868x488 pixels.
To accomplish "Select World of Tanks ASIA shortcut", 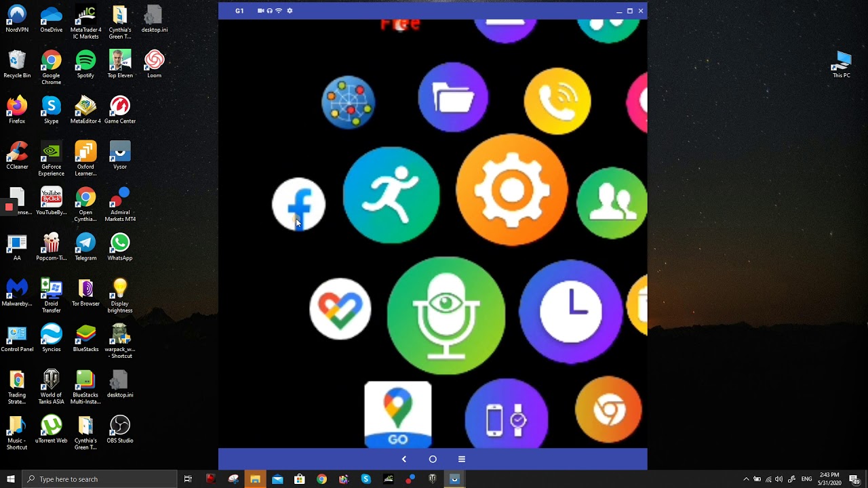I will (52, 387).
